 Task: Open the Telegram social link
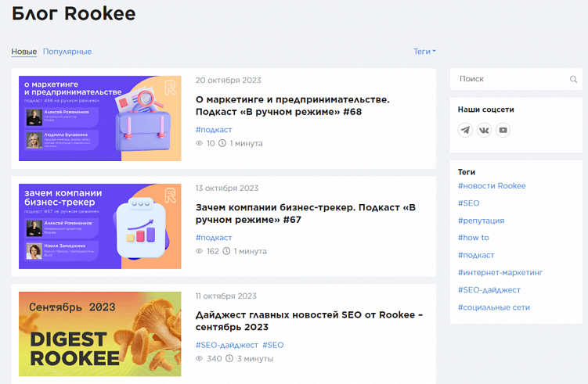[465, 130]
